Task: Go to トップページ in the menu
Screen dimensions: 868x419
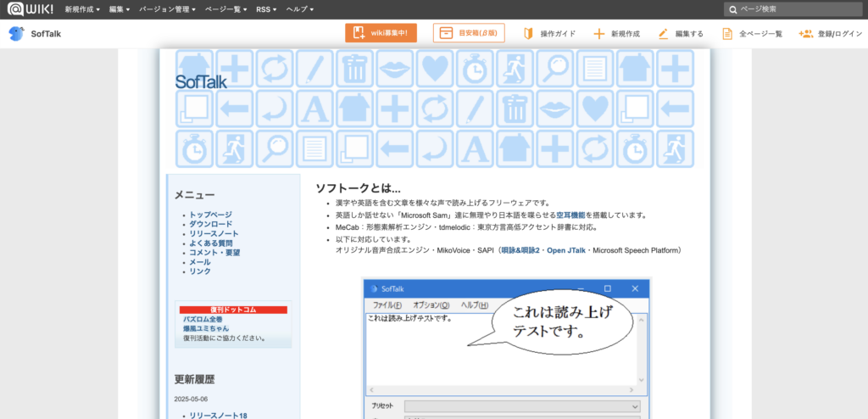Action: [x=211, y=215]
